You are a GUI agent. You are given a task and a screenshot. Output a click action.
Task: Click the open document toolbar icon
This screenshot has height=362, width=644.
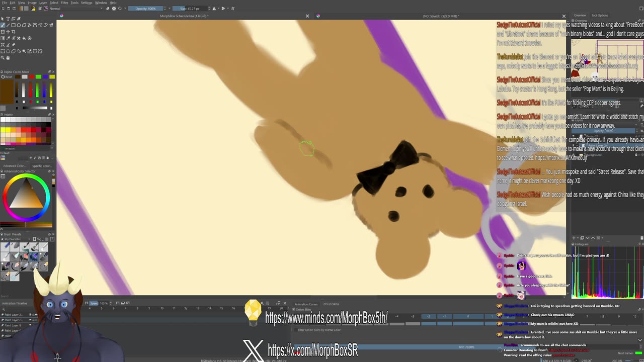point(9,9)
